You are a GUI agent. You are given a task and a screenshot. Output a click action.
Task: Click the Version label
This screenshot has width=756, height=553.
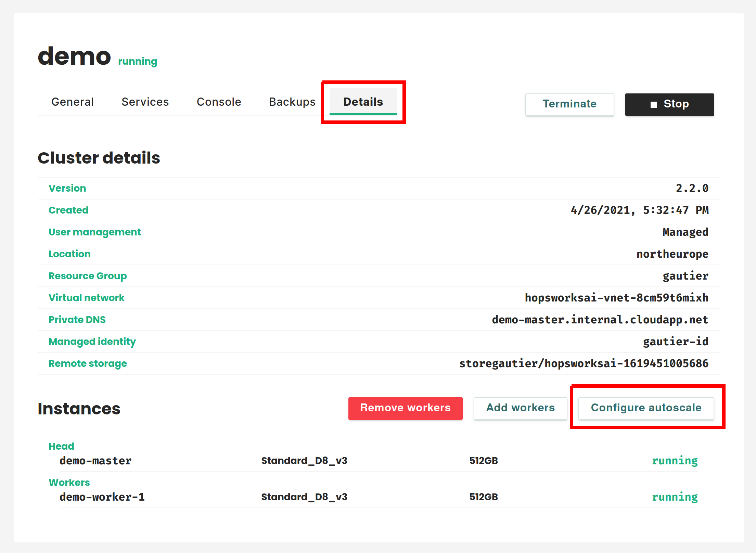(67, 188)
